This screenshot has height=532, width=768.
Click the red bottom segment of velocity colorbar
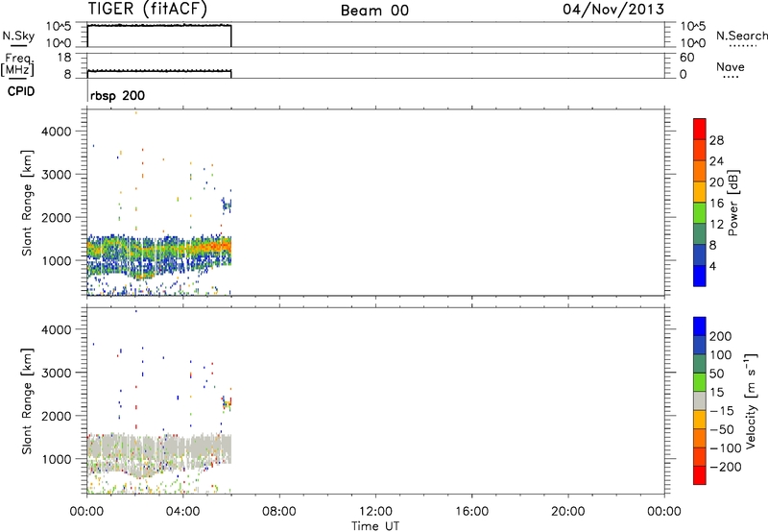(700, 475)
